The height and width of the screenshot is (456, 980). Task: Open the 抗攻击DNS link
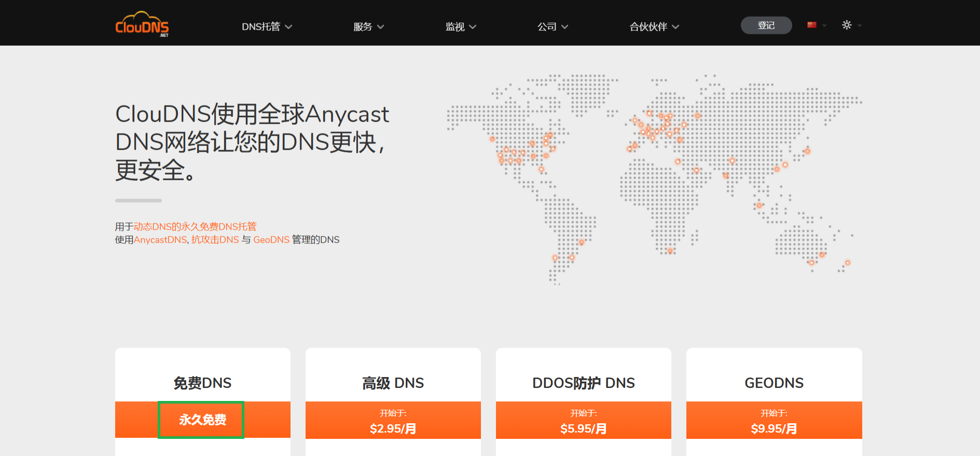pos(215,239)
